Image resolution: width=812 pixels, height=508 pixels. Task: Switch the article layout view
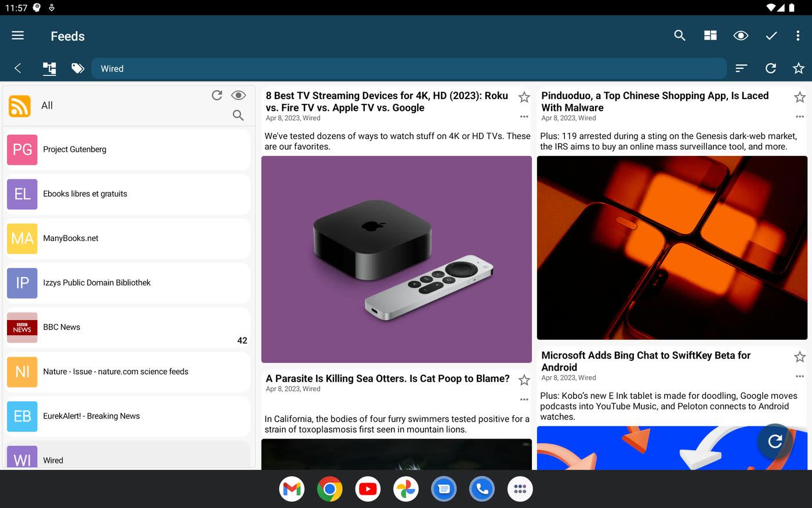coord(710,36)
